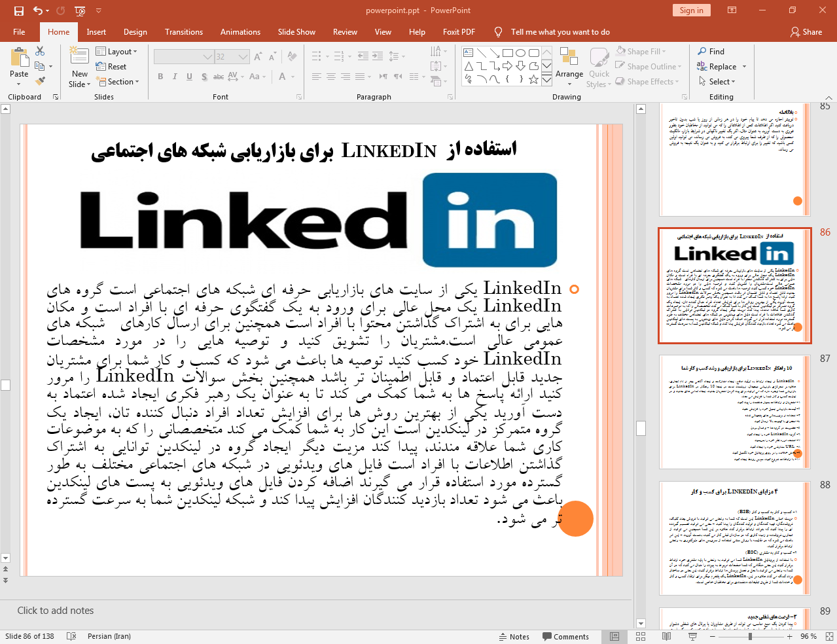
Task: Choose Shape Fill
Action: pyautogui.click(x=641, y=51)
